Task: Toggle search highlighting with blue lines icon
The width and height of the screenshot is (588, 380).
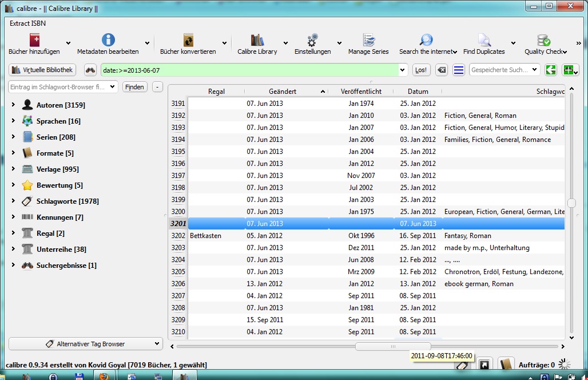Action: click(458, 70)
